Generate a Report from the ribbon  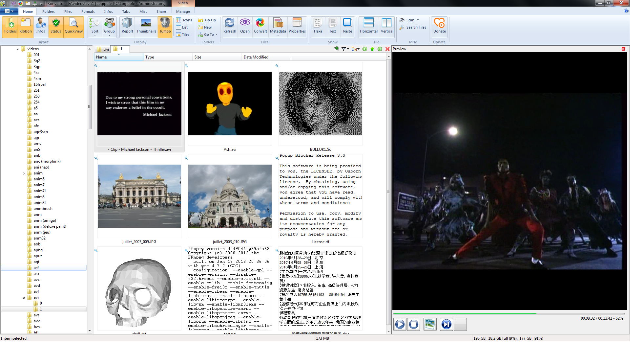127,26
